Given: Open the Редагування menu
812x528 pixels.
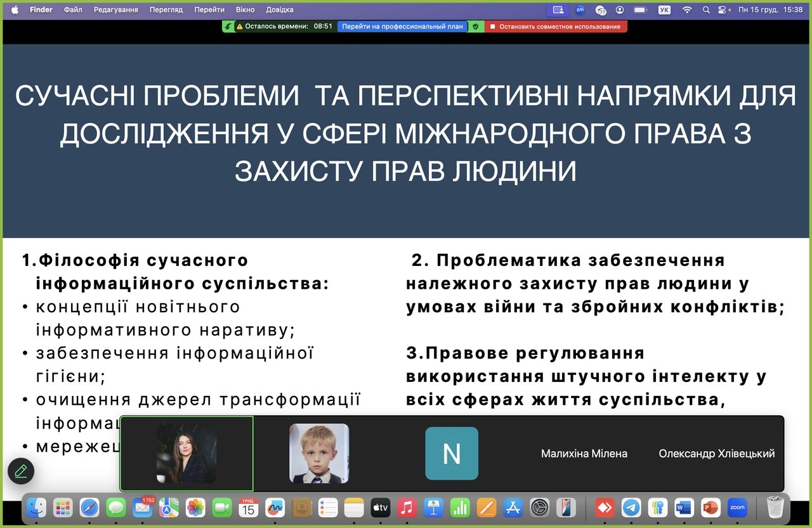Looking at the screenshot, I should [116, 10].
